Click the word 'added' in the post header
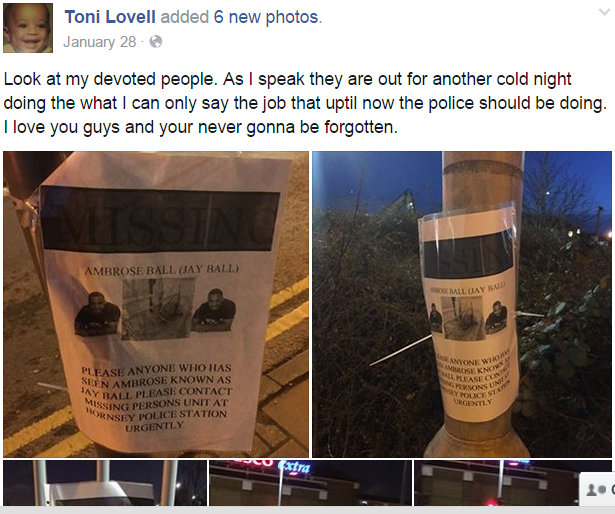 click(x=185, y=17)
